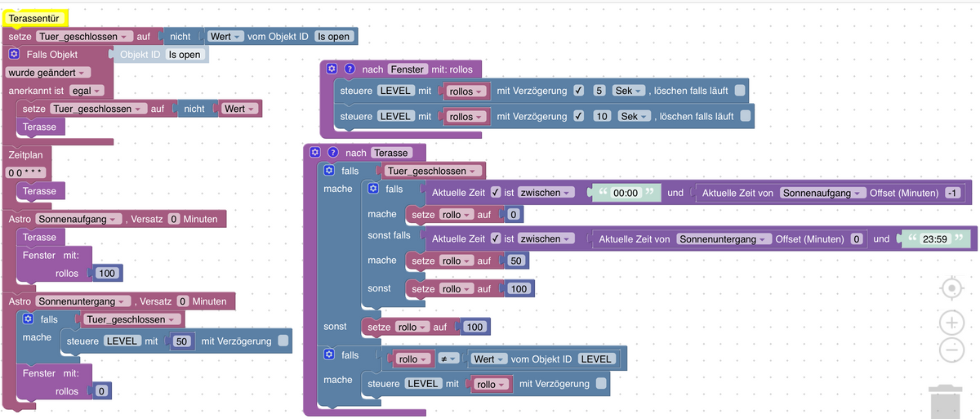Screen dimensions: 980x419
Task: Click the yellow 'Terassentür' comment label
Action: pos(35,17)
